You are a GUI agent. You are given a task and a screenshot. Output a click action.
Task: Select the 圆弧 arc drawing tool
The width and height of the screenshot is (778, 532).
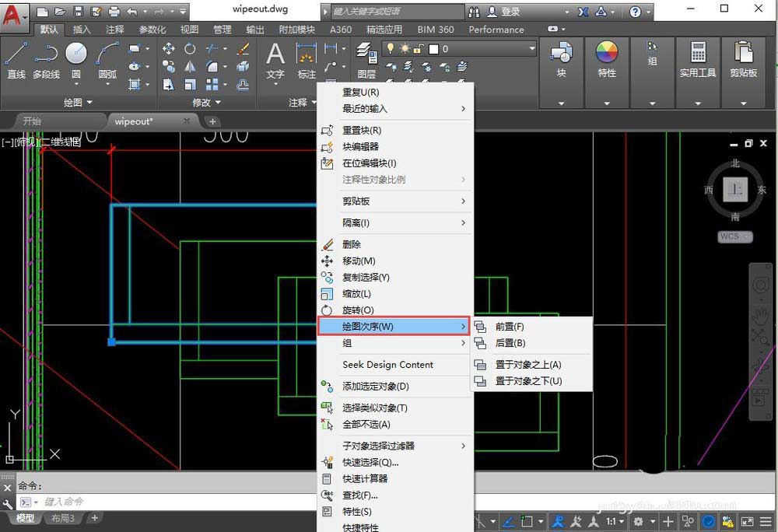coord(107,61)
